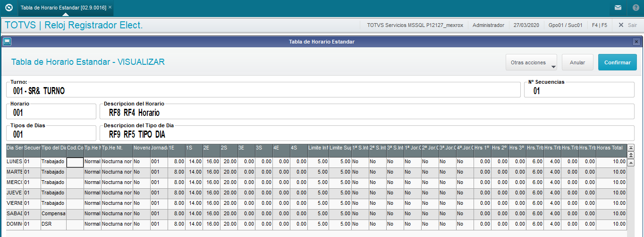Click the Nº Secuencias field
The image size is (644, 237).
pyautogui.click(x=579, y=89)
